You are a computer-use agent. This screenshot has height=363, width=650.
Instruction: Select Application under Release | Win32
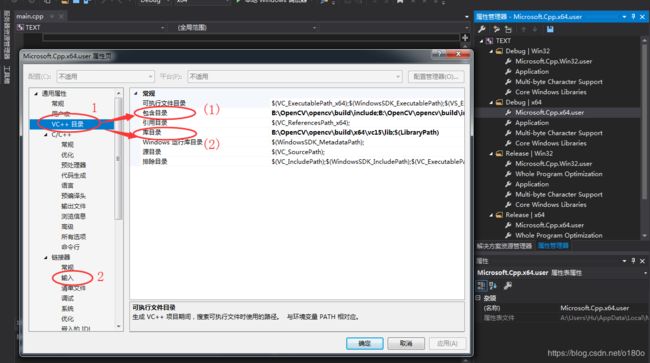tap(532, 184)
